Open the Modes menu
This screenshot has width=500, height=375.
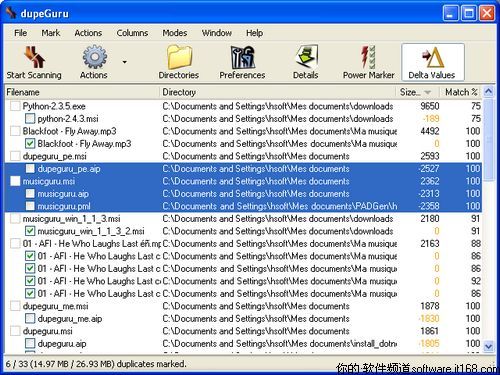(175, 33)
